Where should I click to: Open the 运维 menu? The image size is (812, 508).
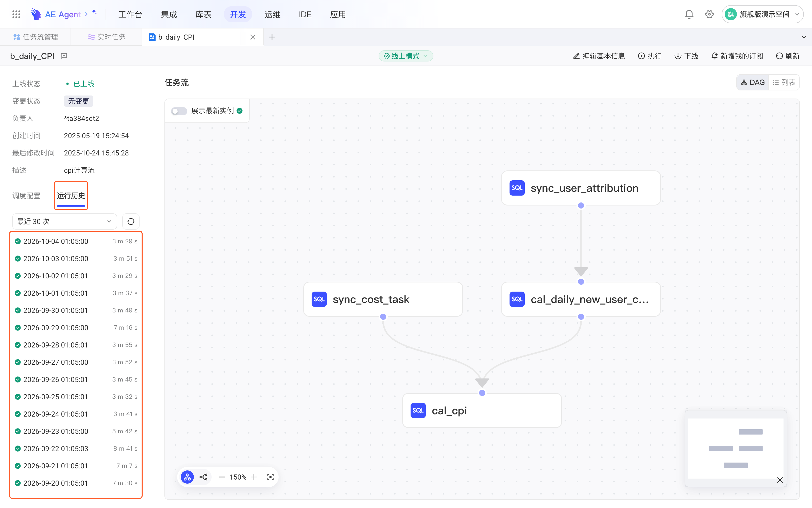pos(272,14)
